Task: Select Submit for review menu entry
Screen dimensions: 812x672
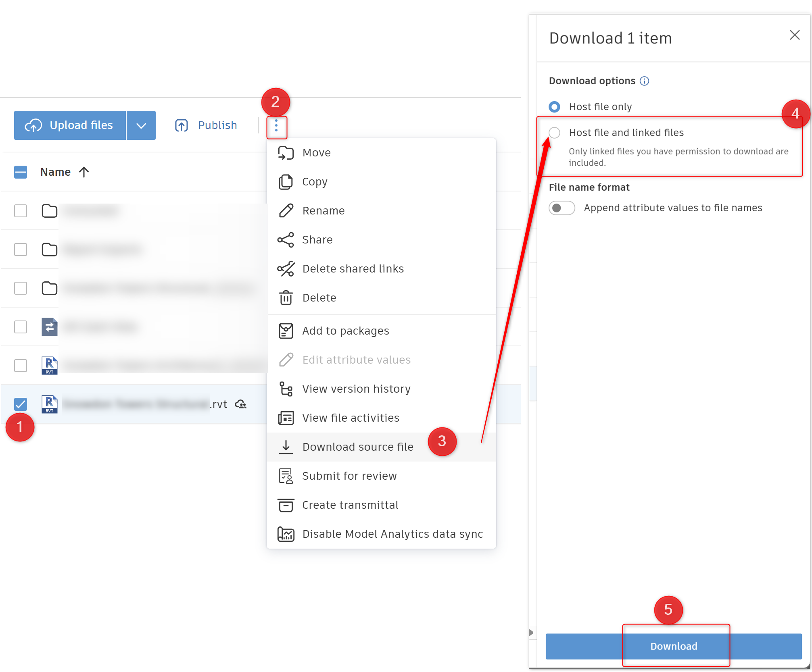Action: point(381,476)
